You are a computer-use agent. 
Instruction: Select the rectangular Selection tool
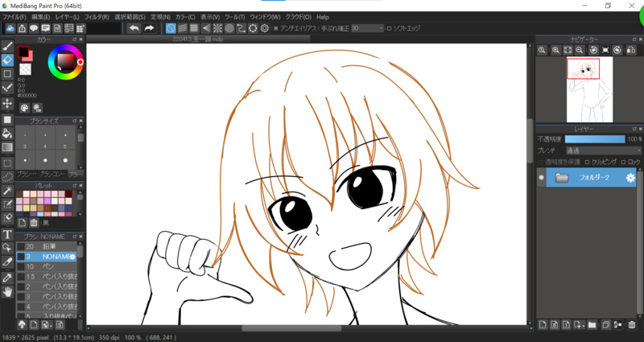[7, 163]
